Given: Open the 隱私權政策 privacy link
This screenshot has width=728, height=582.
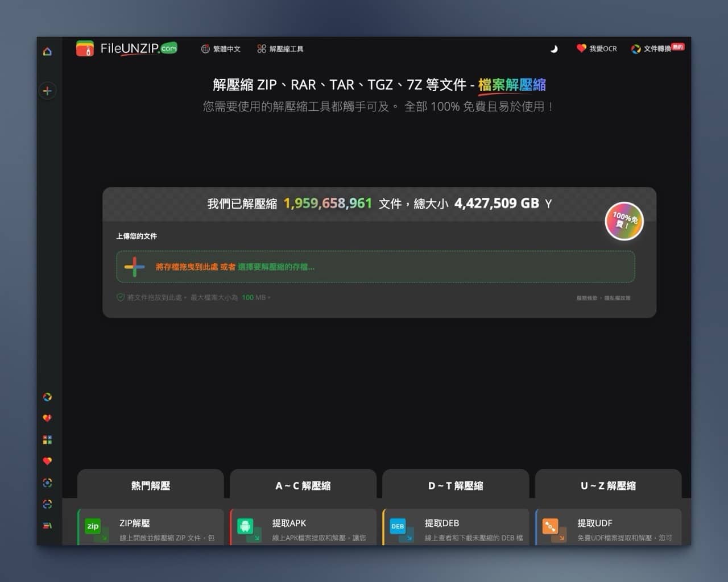Looking at the screenshot, I should [617, 298].
